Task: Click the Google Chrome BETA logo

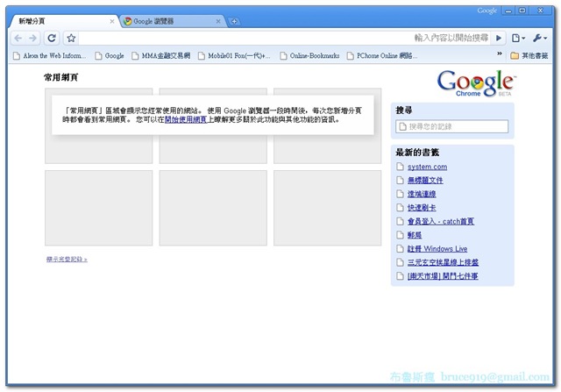Action: [476, 83]
